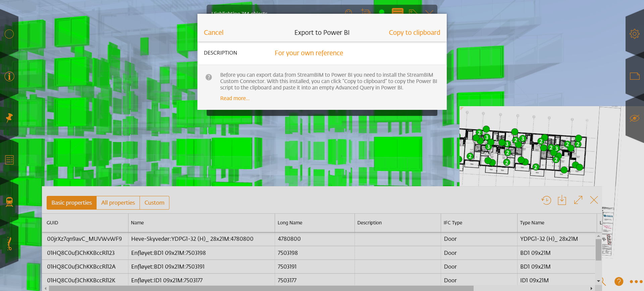Image resolution: width=644 pixels, height=291 pixels.
Task: Select Type Name cell ID1 09x21M
Action: 534,281
